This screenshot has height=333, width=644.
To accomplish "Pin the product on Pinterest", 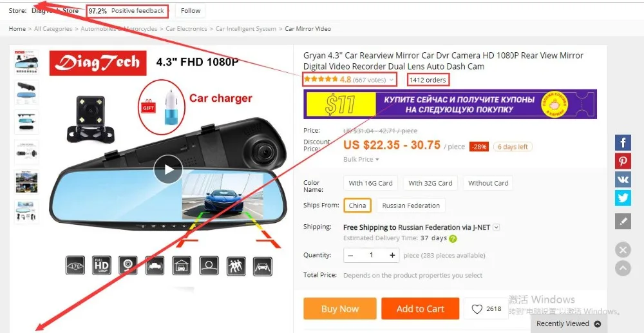I will (x=623, y=161).
